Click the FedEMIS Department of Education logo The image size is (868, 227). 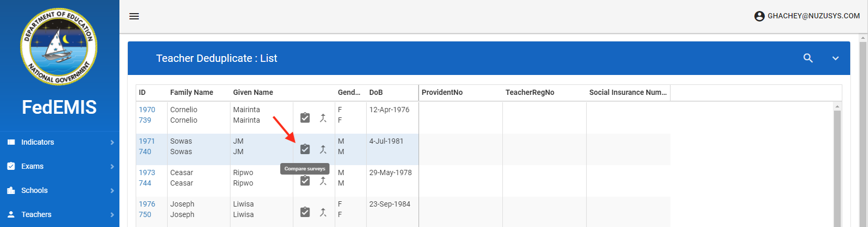coord(59,47)
